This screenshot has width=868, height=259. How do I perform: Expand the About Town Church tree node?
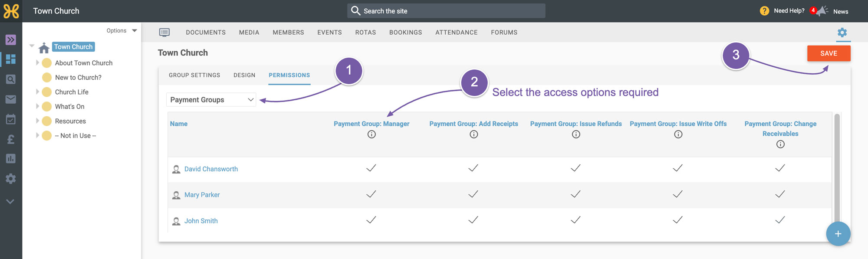click(37, 63)
